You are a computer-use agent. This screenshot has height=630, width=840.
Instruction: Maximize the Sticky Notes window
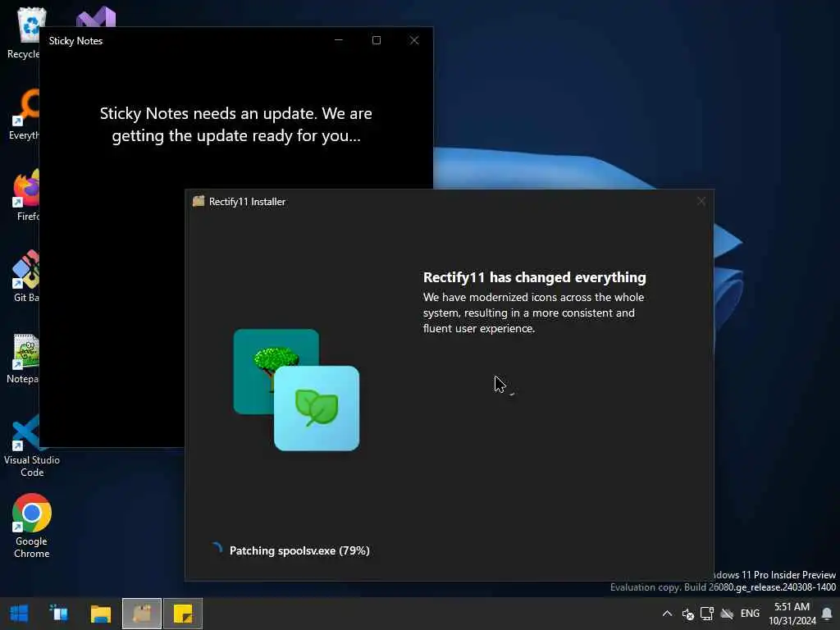(377, 40)
